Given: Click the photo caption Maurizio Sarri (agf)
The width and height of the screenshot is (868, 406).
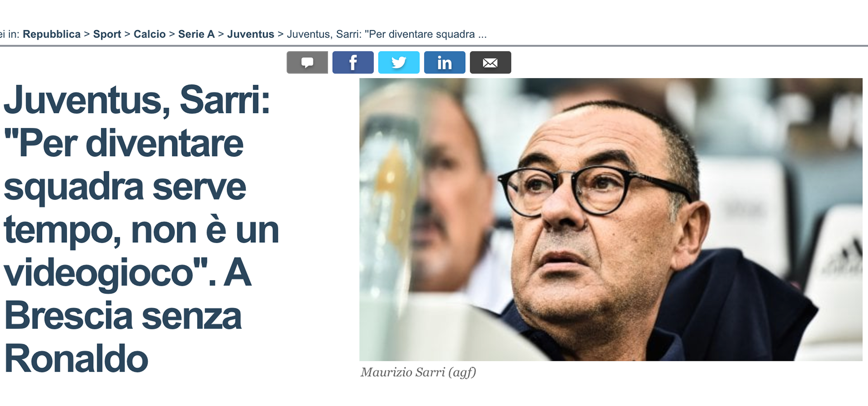Looking at the screenshot, I should [x=418, y=372].
